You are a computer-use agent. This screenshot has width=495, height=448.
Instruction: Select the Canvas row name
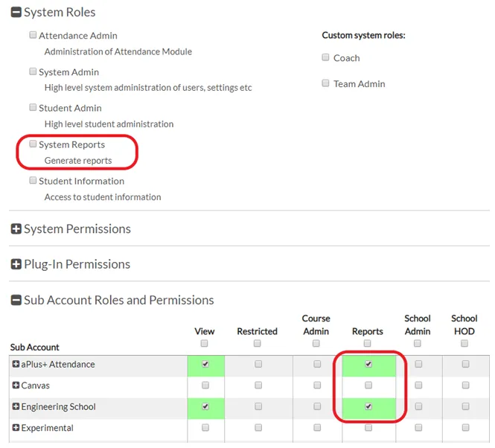(x=36, y=385)
